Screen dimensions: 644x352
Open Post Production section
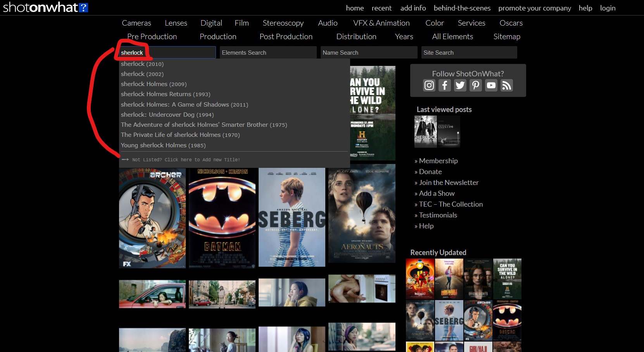(x=286, y=36)
